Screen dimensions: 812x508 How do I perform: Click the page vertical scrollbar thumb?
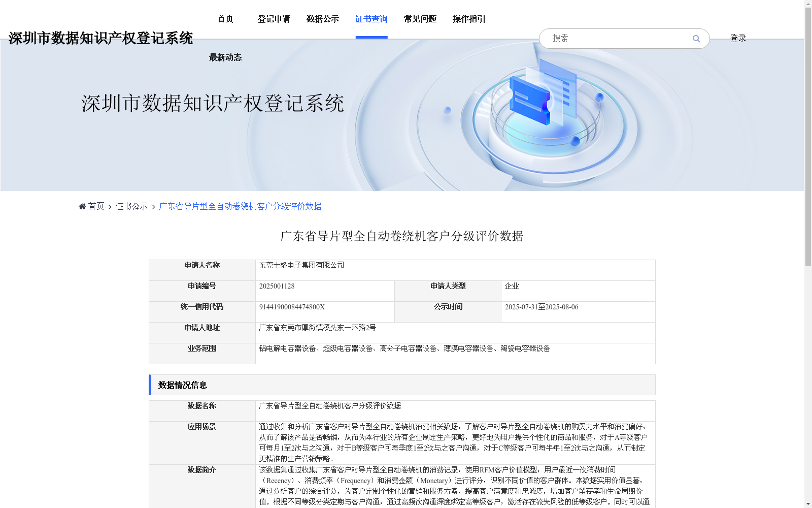808,137
